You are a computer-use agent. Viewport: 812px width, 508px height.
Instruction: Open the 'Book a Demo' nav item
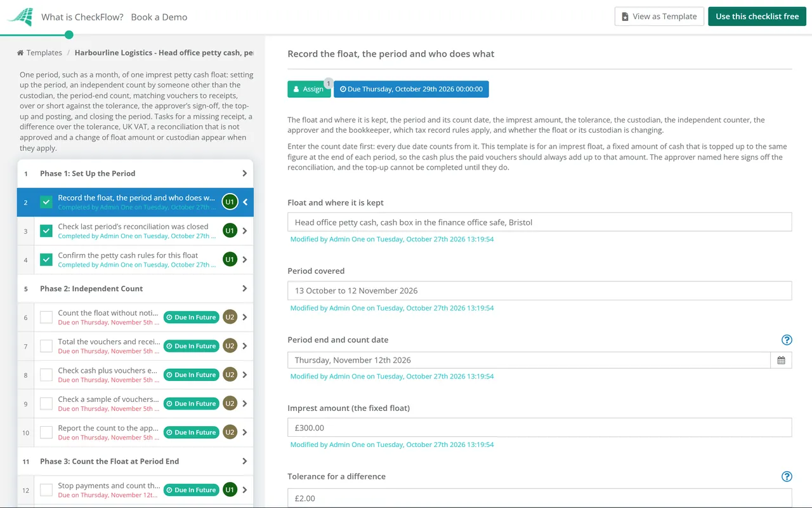coord(159,17)
